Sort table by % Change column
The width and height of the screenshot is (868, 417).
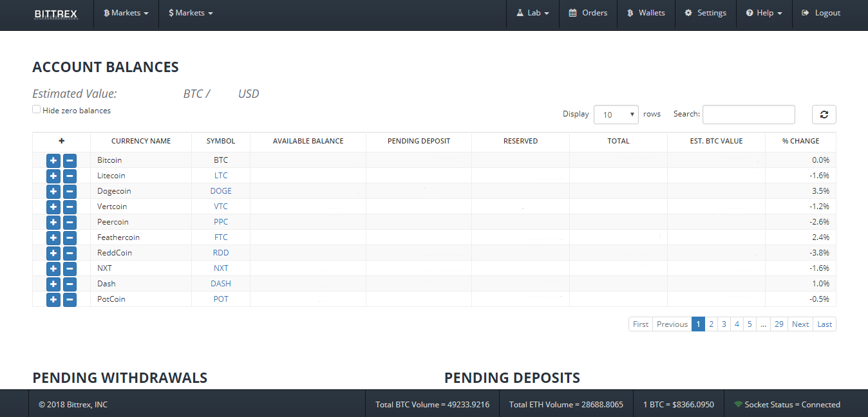coord(800,141)
